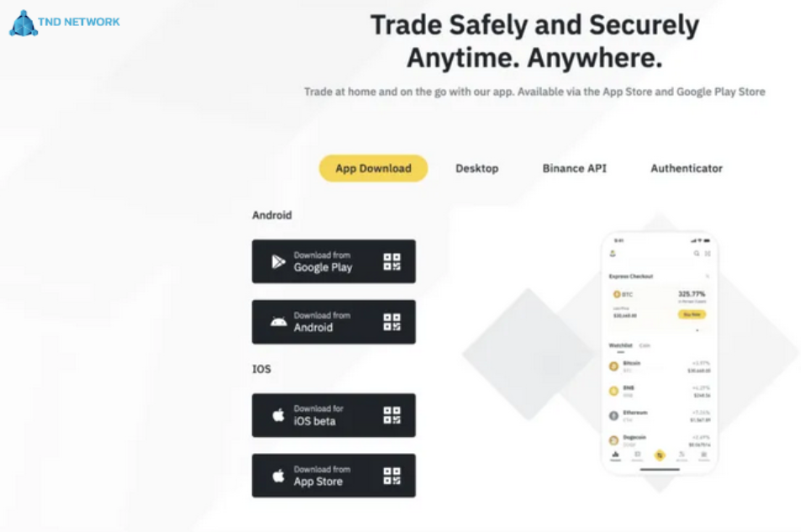Screen dimensions: 805x532
Task: Select the App Download tab
Action: click(373, 168)
